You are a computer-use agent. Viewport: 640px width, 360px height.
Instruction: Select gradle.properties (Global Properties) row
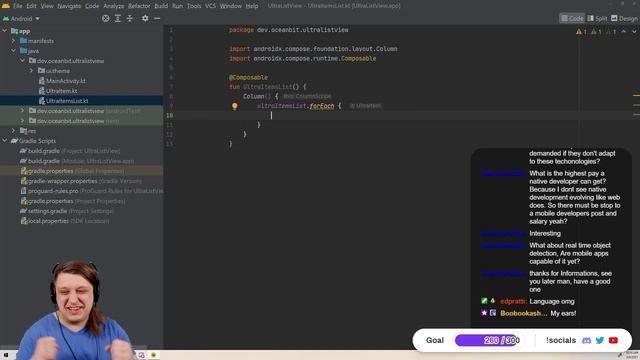pos(82,171)
